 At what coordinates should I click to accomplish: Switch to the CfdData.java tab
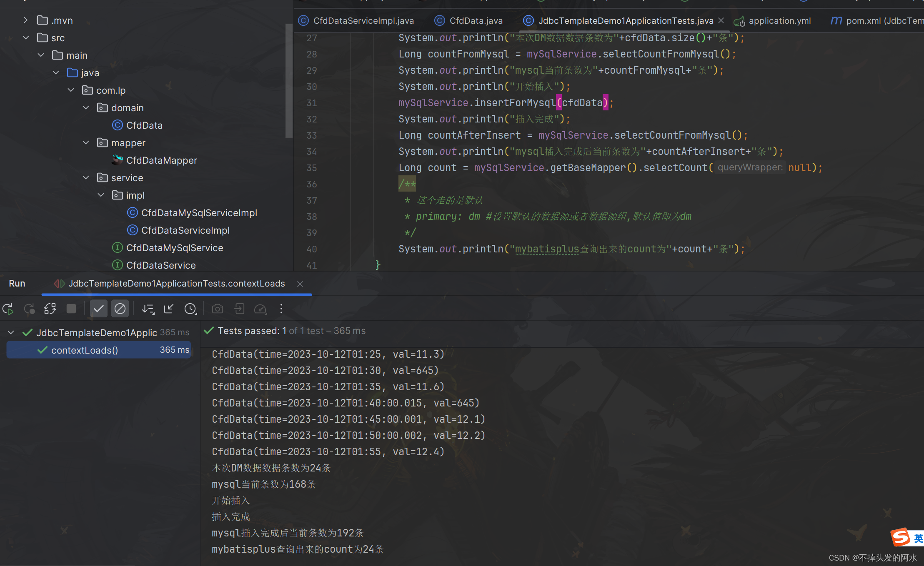(x=475, y=20)
